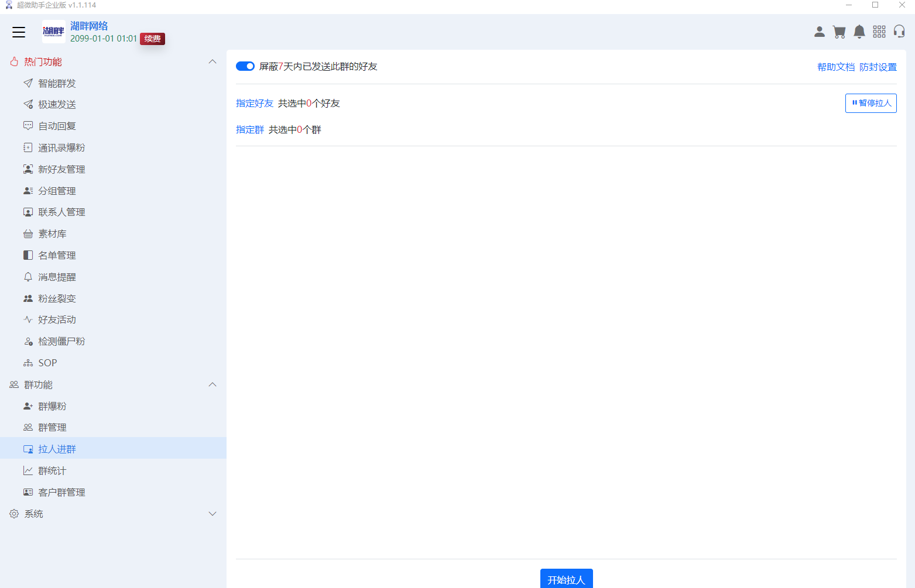Open the user profile icon
Screen dimensions: 915x588
820,32
